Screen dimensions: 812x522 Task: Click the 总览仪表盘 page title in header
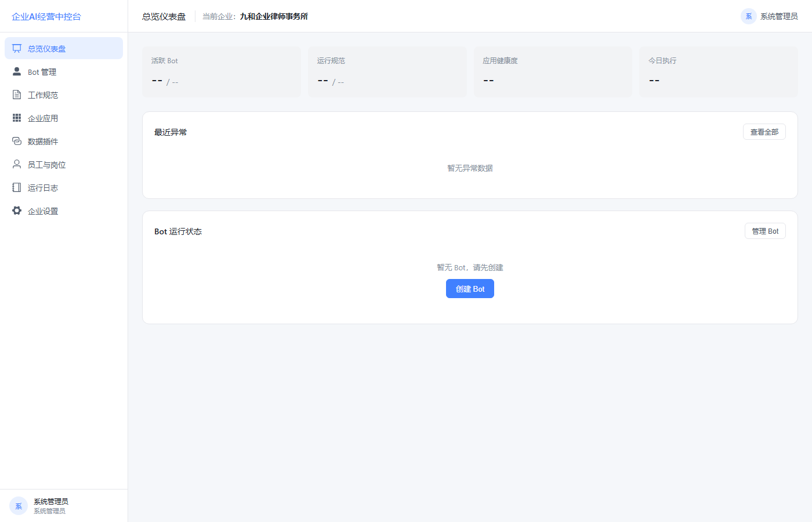tap(164, 16)
